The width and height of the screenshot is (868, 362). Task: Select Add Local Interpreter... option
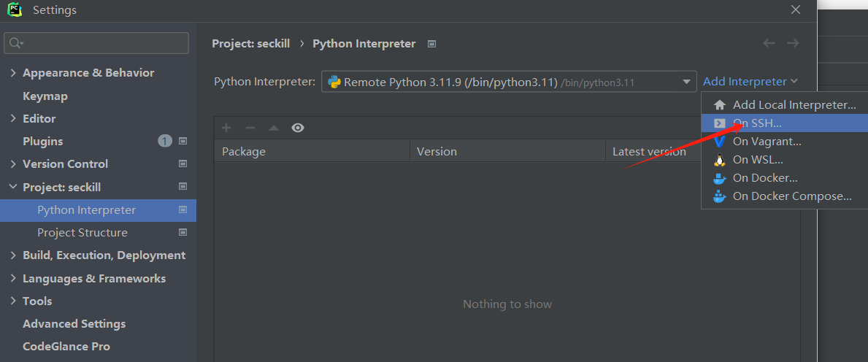click(794, 105)
